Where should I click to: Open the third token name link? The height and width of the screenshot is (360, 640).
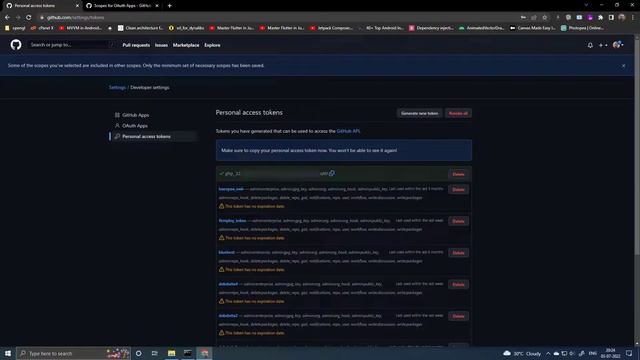[x=232, y=221]
